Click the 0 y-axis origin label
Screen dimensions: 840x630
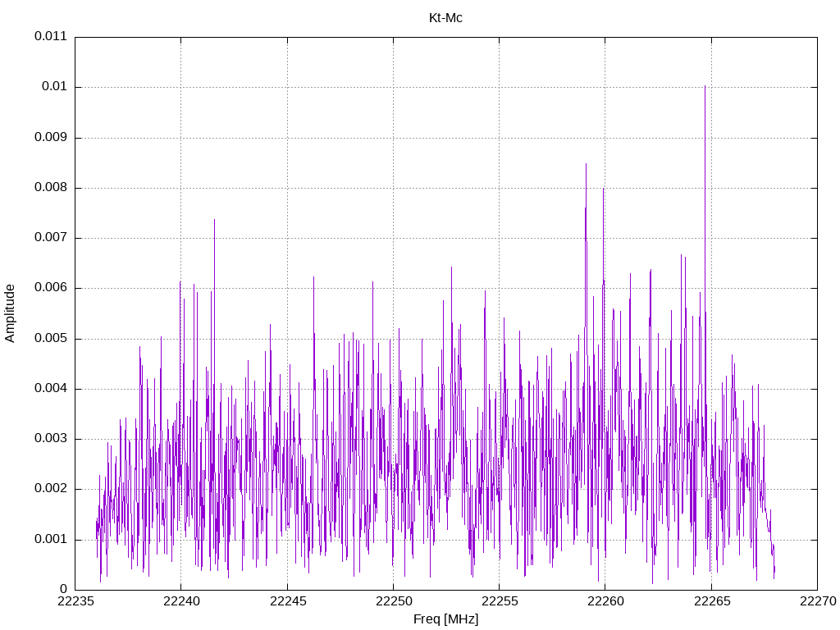coord(64,589)
